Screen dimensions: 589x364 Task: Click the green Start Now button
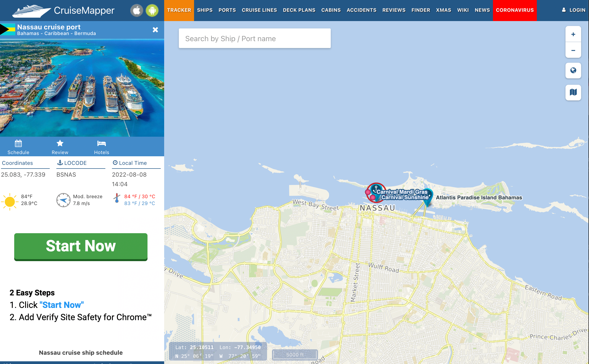pyautogui.click(x=81, y=246)
